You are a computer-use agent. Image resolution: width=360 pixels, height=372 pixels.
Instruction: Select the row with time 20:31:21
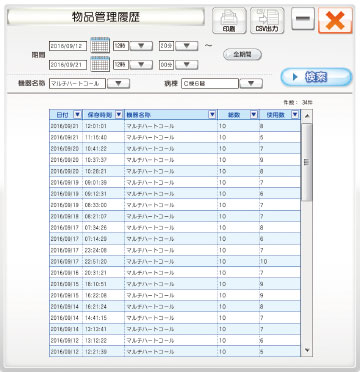coord(175,273)
